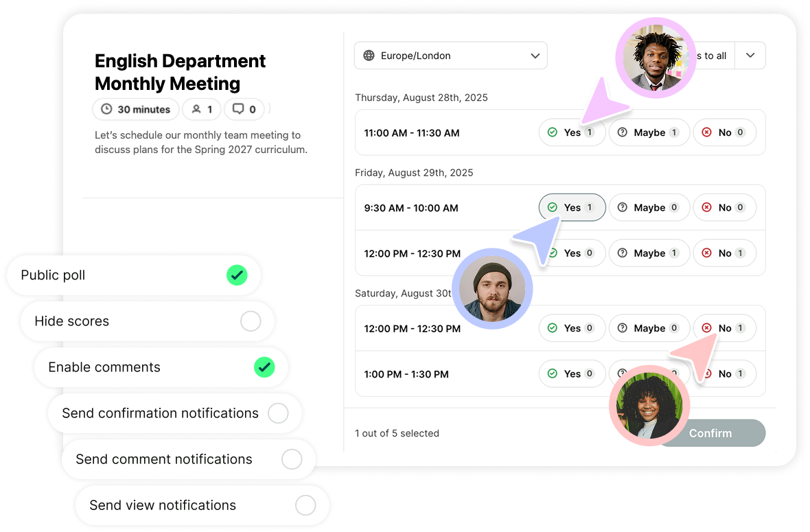Disable the Public poll option

pyautogui.click(x=237, y=275)
